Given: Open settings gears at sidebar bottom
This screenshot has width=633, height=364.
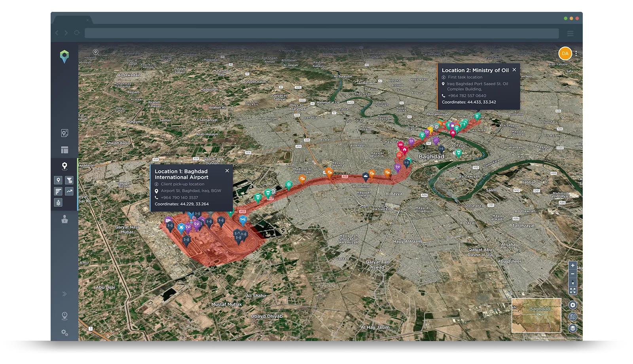Looking at the screenshot, I should [x=64, y=333].
